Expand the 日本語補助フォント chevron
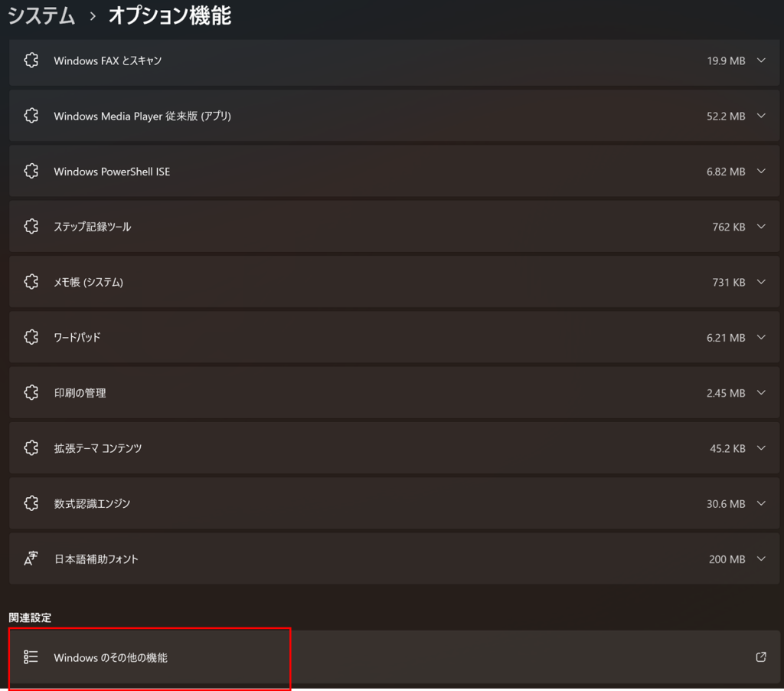The width and height of the screenshot is (784, 691). 760,559
